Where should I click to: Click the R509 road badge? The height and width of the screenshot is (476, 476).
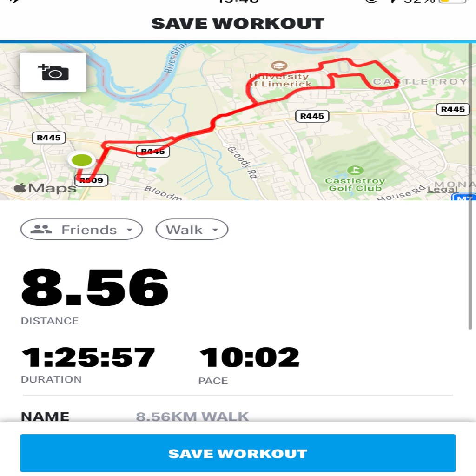tap(91, 180)
